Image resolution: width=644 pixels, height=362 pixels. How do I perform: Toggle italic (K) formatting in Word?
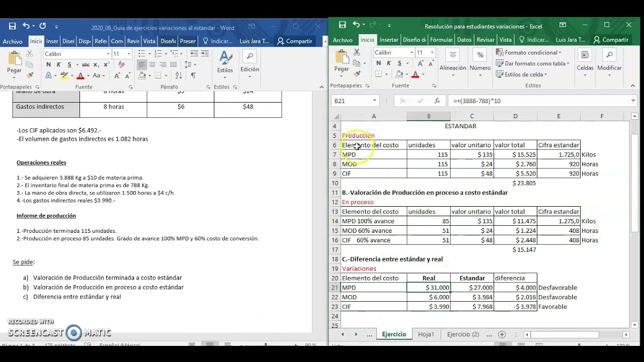pos(58,64)
